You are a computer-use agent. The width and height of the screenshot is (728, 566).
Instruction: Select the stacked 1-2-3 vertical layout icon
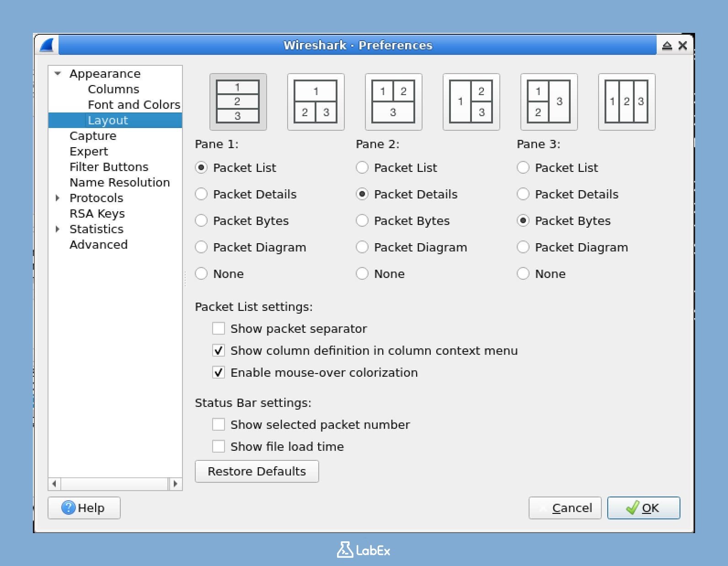(x=238, y=101)
